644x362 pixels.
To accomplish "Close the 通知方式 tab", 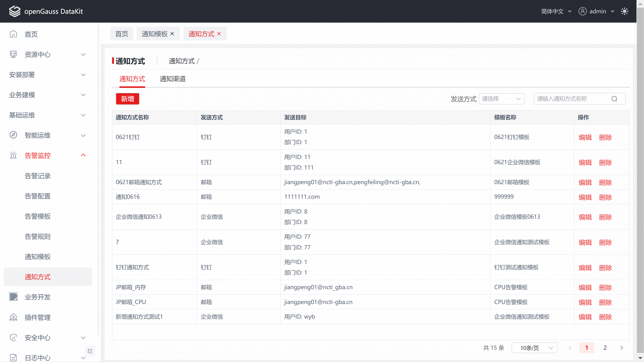I will tap(219, 34).
